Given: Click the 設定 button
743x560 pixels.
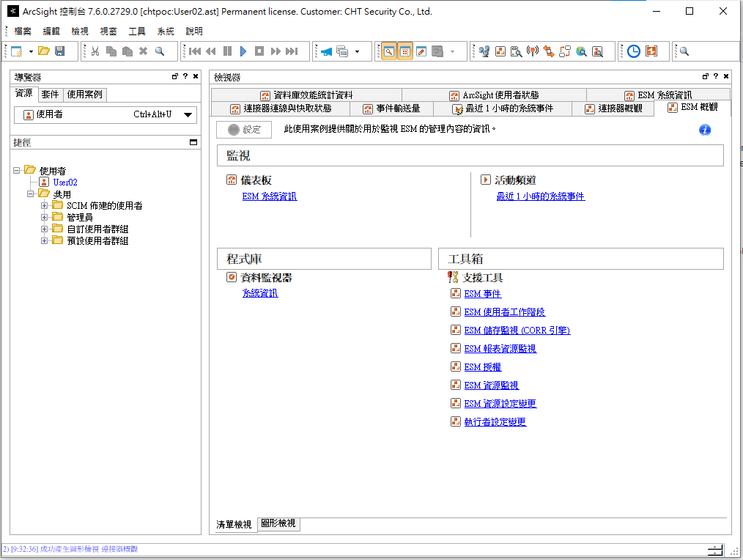Looking at the screenshot, I should [x=244, y=130].
